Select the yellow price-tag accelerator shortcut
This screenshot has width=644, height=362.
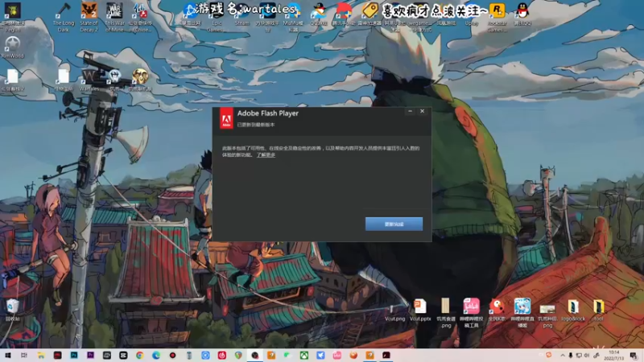(369, 14)
